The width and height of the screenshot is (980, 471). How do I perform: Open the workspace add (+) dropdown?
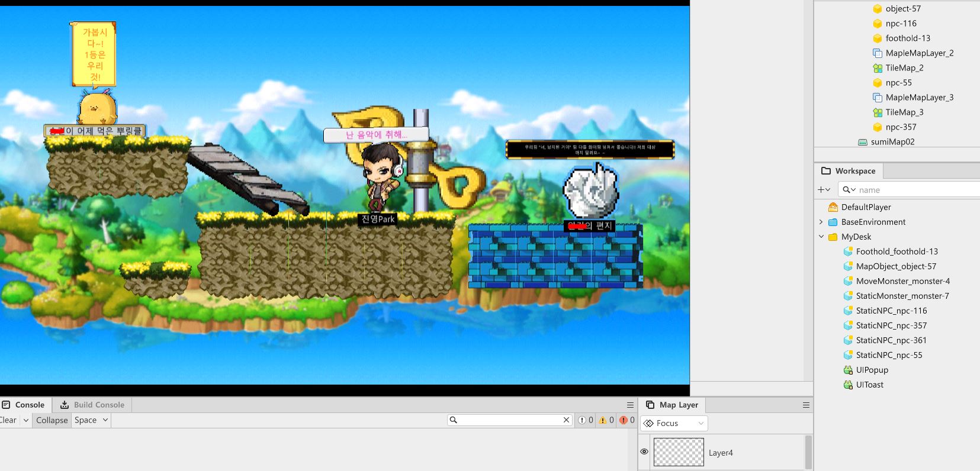coord(824,190)
